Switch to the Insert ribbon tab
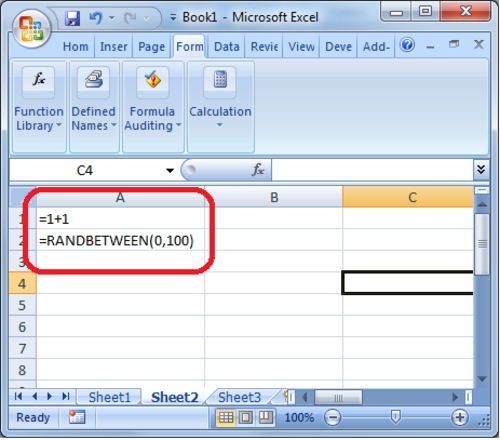Viewport: 500px width, 440px height. tap(114, 47)
